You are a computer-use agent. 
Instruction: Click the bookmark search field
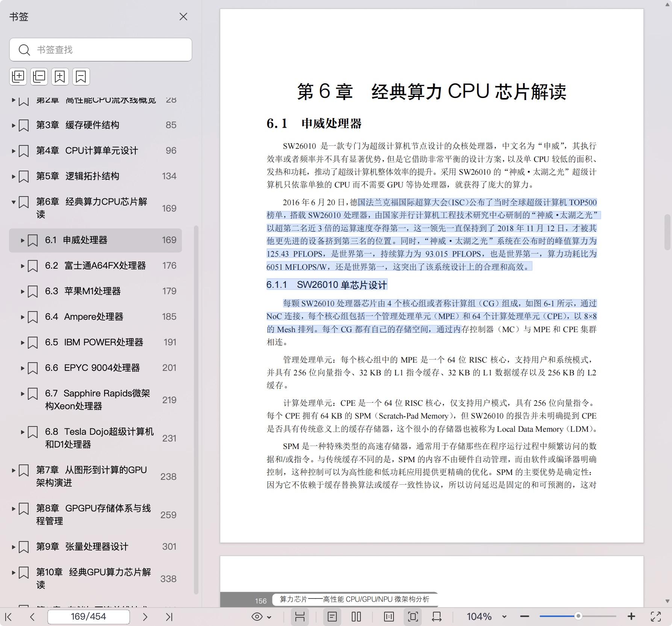[x=101, y=50]
